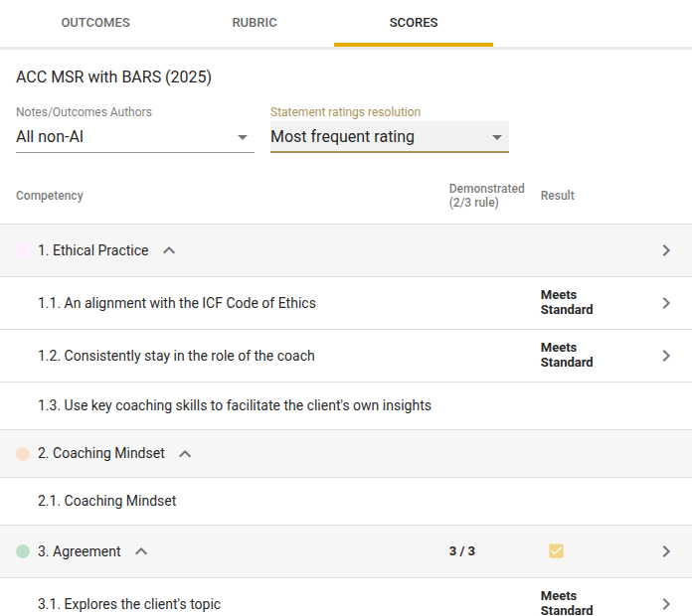The image size is (692, 616).
Task: Select the SCORES tab
Action: pyautogui.click(x=414, y=23)
